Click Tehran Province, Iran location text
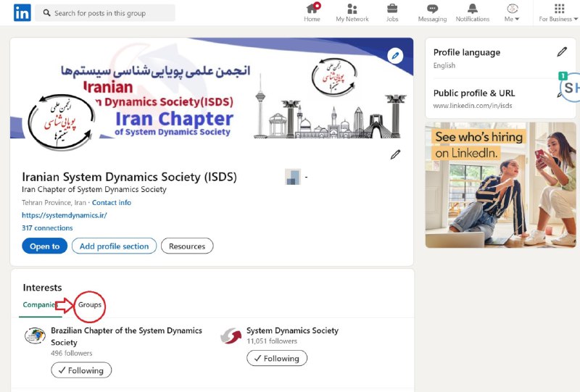 click(54, 203)
